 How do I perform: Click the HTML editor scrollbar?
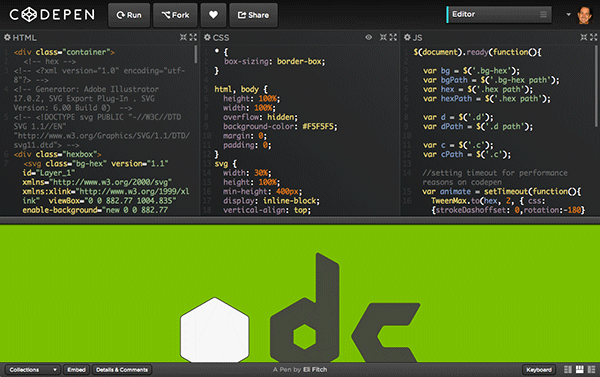tap(196, 54)
